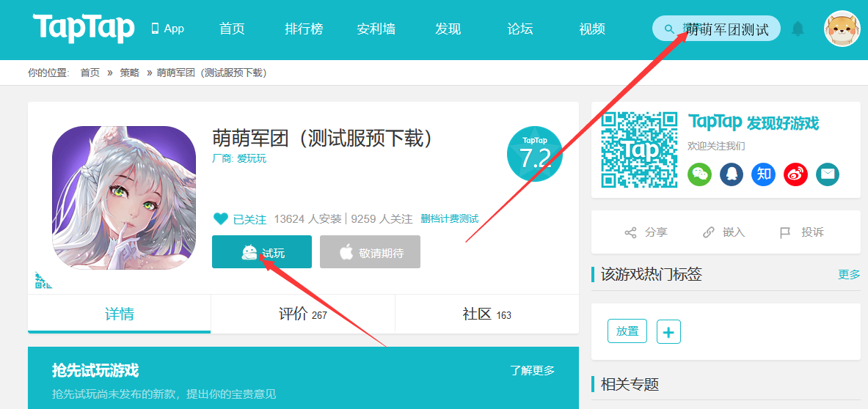Click 相关专题 section heading
The width and height of the screenshot is (868, 409).
coord(630,384)
